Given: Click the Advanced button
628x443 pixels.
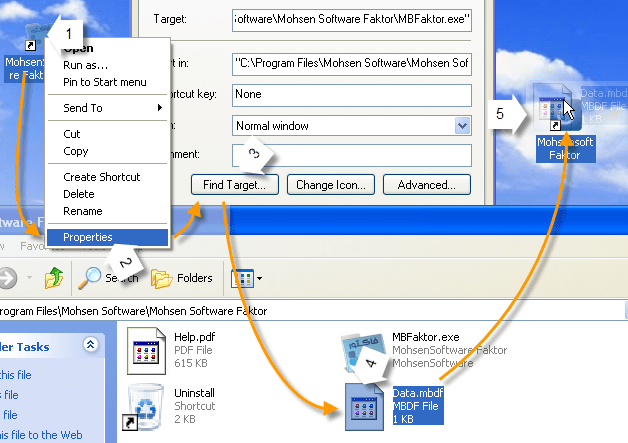Looking at the screenshot, I should coord(426,184).
